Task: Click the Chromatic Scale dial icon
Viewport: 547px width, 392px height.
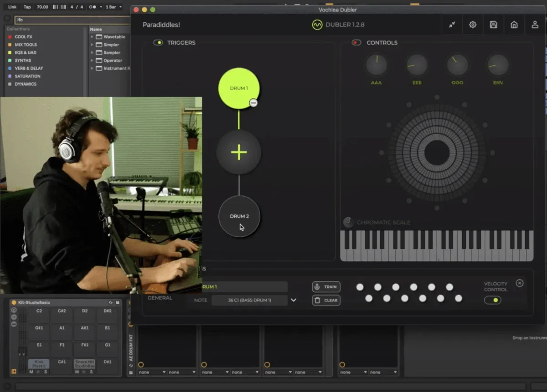Action: point(348,222)
